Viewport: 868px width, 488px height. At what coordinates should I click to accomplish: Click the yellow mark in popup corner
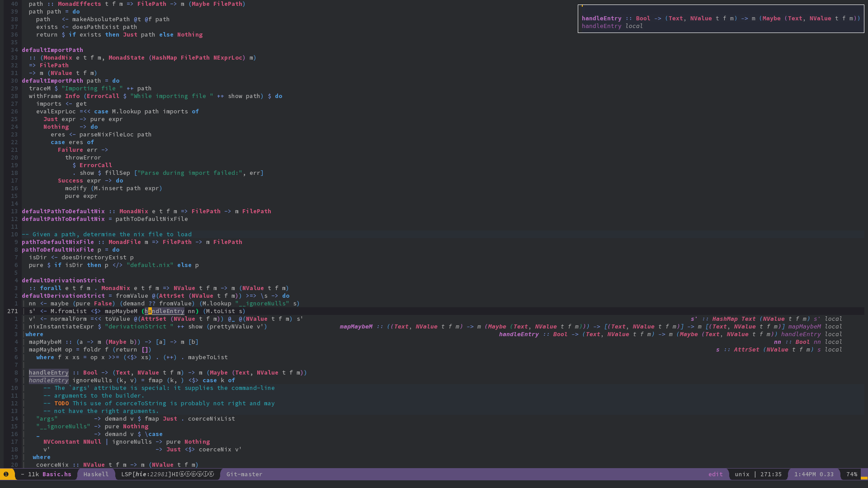(x=582, y=6)
